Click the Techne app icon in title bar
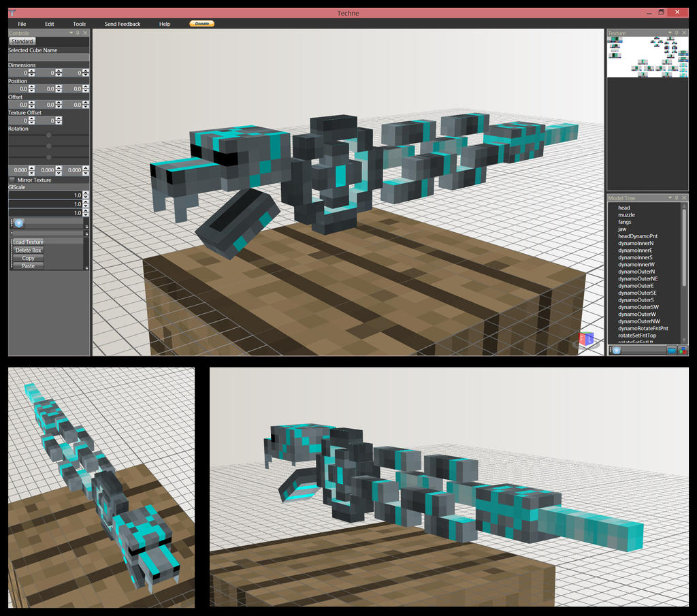The width and height of the screenshot is (697, 616). click(x=12, y=13)
